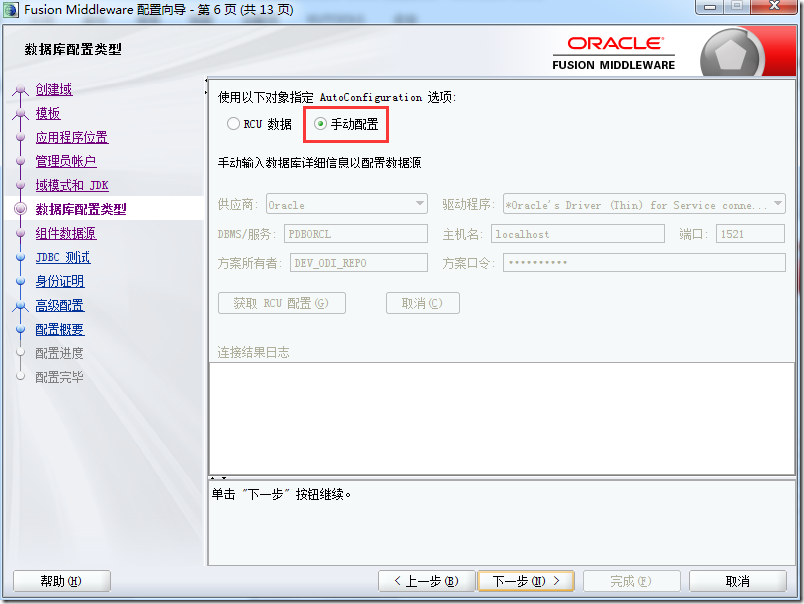The width and height of the screenshot is (804, 604).
Task: Click the 数据库配置类型 active step bullet
Action: tap(21, 209)
